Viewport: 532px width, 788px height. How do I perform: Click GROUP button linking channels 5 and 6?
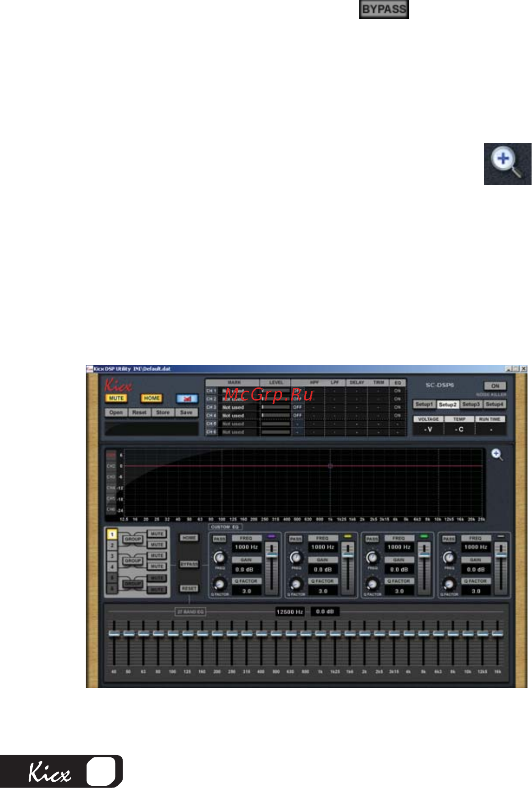(133, 584)
